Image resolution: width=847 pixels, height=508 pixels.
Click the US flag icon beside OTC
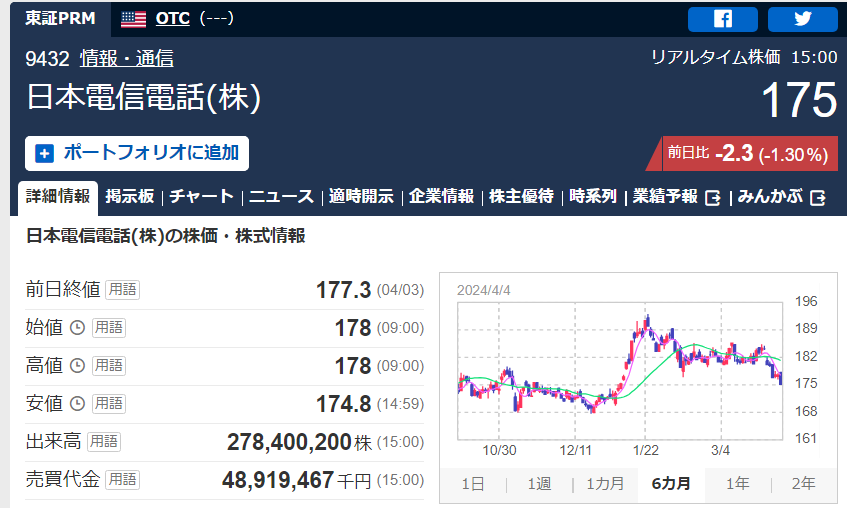(x=133, y=19)
